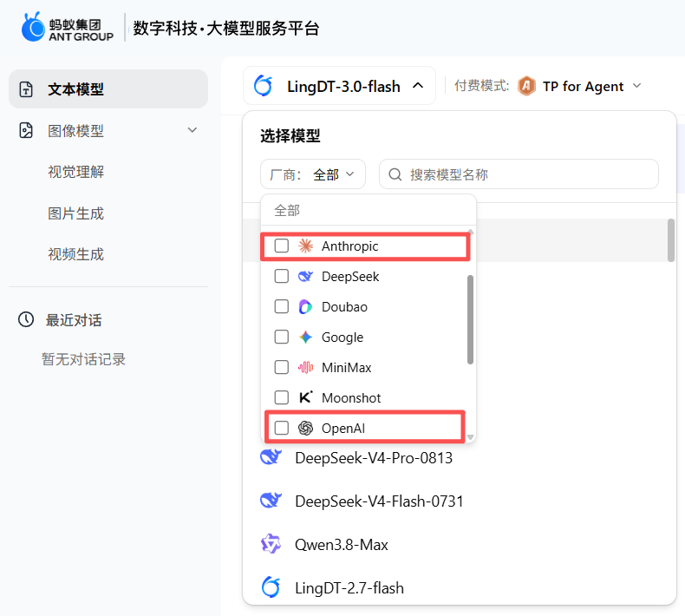The height and width of the screenshot is (616, 685).
Task: Click the MiniMax waveform logo
Action: [305, 367]
